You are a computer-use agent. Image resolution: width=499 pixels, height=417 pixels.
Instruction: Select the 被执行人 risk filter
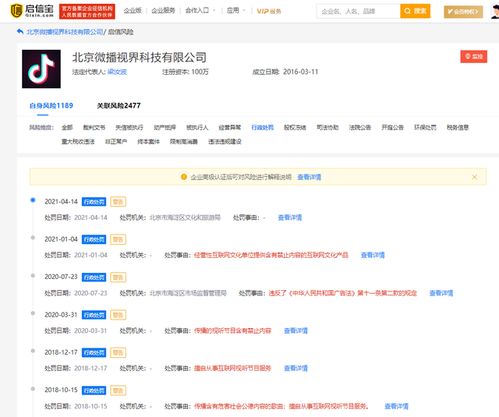[197, 127]
